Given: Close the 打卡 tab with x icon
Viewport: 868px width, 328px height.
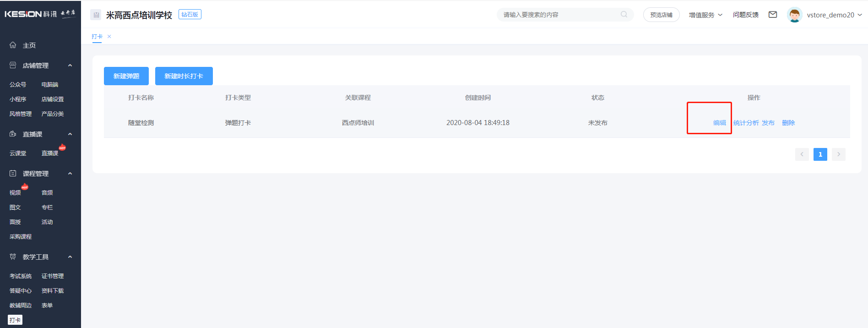Looking at the screenshot, I should (109, 37).
